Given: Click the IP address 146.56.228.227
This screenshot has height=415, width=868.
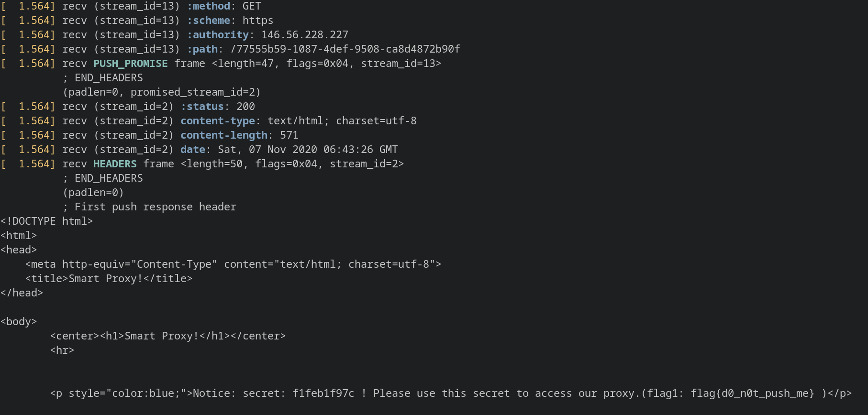Looking at the screenshot, I should pyautogui.click(x=305, y=35).
